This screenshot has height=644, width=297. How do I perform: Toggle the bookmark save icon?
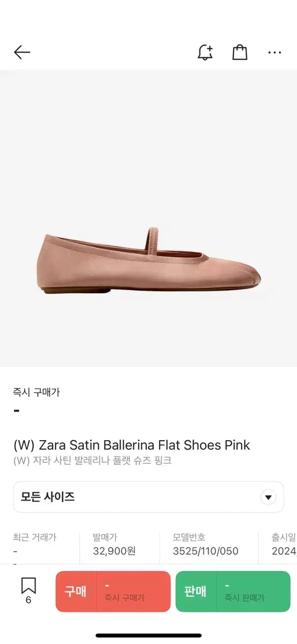[28, 585]
